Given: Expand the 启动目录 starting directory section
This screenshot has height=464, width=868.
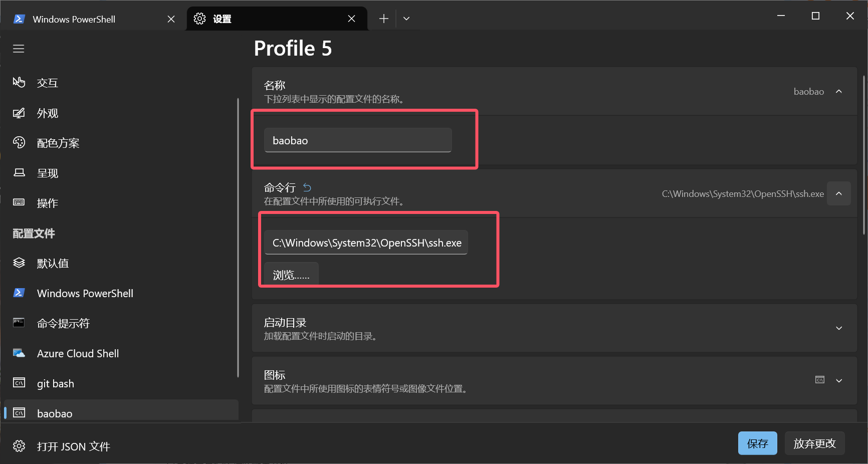Looking at the screenshot, I should [838, 328].
